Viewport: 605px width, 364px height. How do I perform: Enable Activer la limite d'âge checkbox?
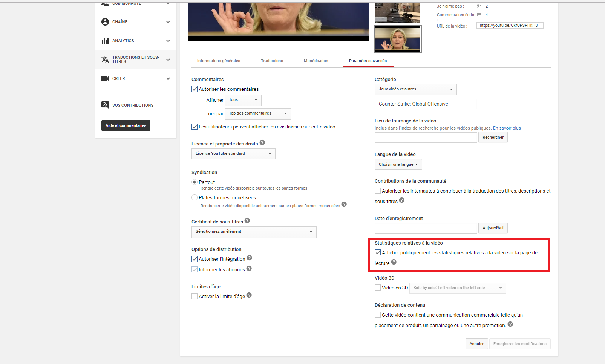(x=195, y=297)
